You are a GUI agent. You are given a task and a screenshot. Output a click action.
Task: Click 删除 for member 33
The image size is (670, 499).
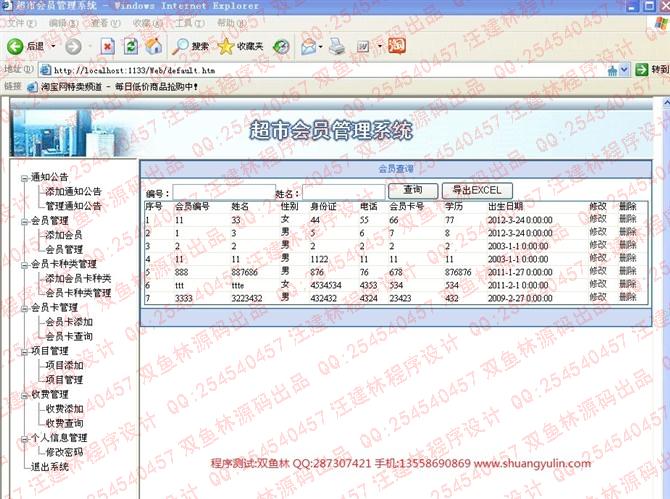628,219
